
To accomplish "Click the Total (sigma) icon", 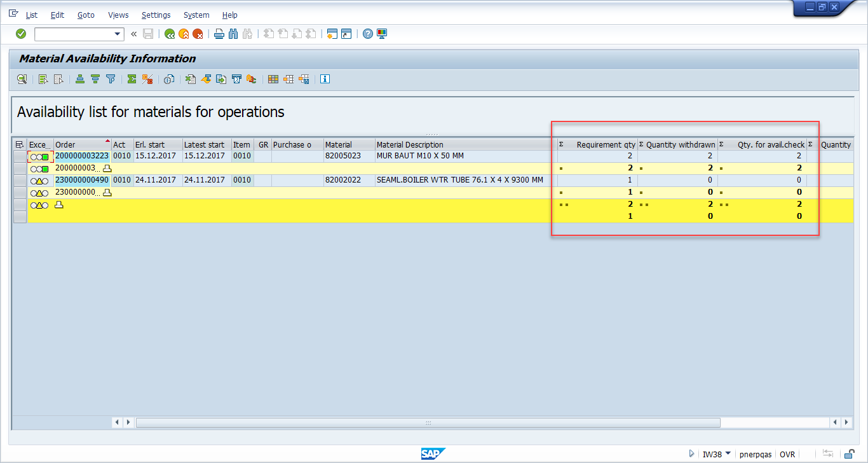I will [132, 79].
